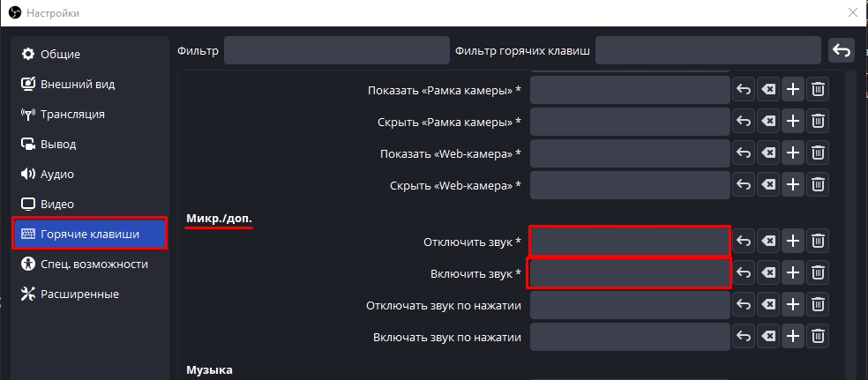Revert hotkey for Включить звук
The width and height of the screenshot is (868, 380).
744,272
